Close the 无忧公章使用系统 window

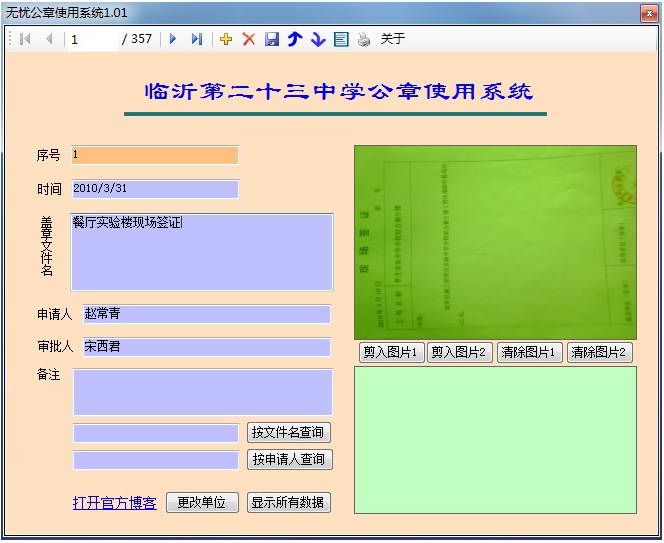[648, 14]
